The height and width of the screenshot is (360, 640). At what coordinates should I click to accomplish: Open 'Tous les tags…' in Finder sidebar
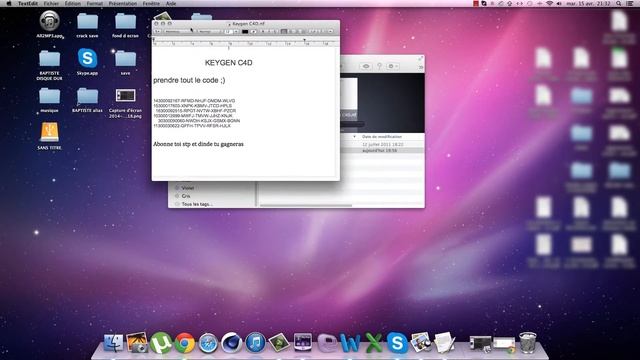197,204
